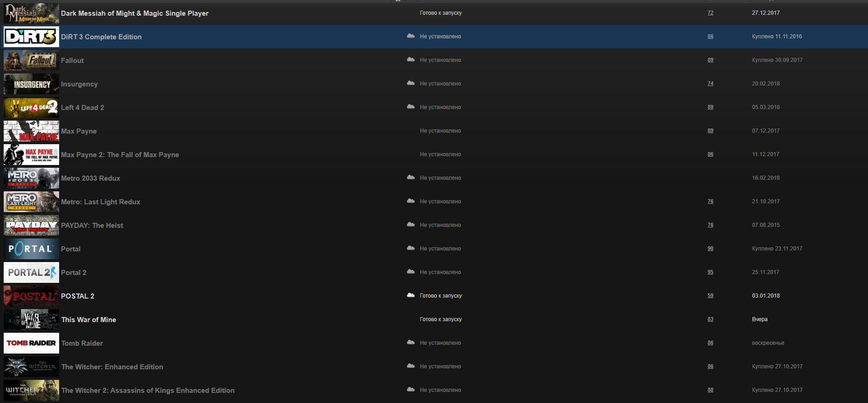Viewport: 868px width, 403px height.
Task: Click the cloud icon in Tomb Raider row
Action: (x=411, y=342)
